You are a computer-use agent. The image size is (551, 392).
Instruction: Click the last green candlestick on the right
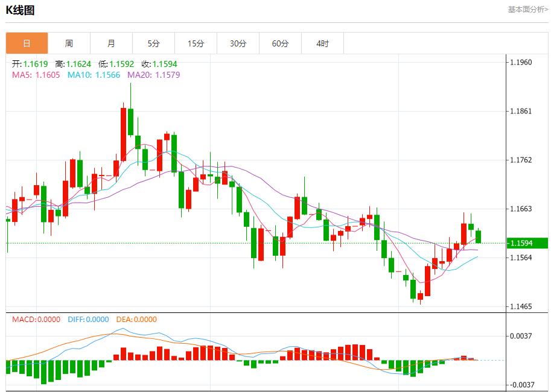[x=479, y=236]
